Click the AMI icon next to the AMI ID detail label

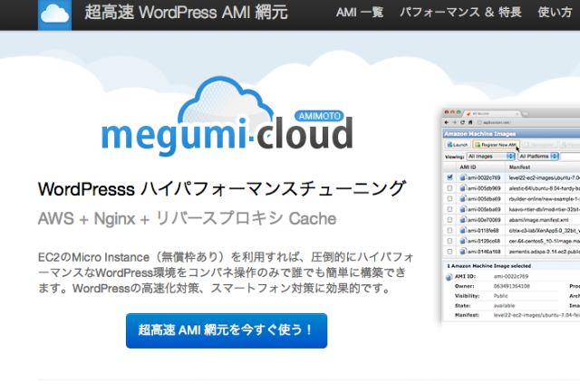(449, 276)
